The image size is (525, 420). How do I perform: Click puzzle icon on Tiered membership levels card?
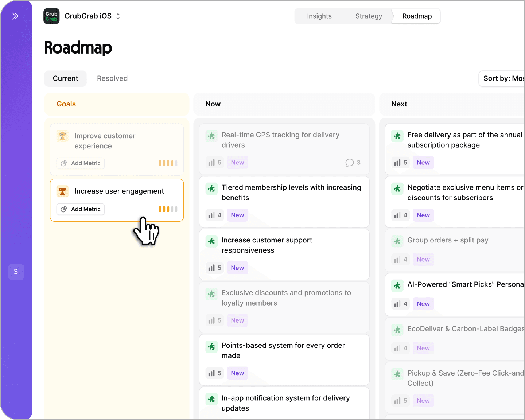[211, 188]
